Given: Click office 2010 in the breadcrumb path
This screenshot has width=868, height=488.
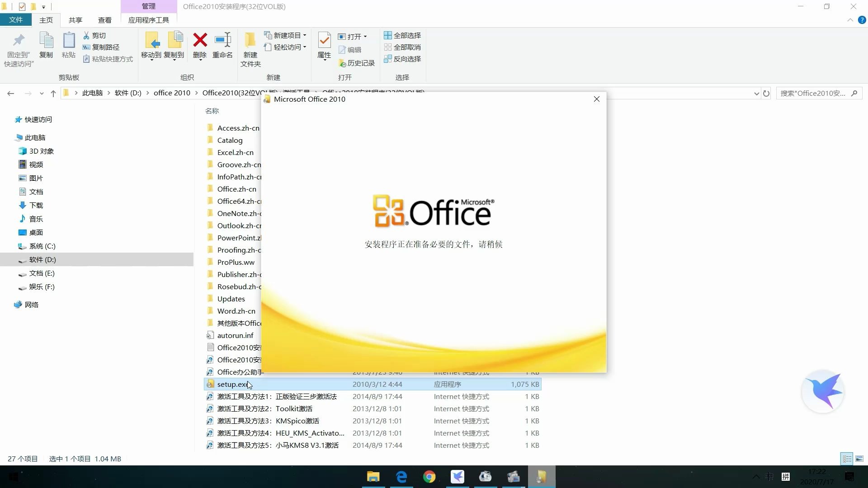Looking at the screenshot, I should coord(172,93).
